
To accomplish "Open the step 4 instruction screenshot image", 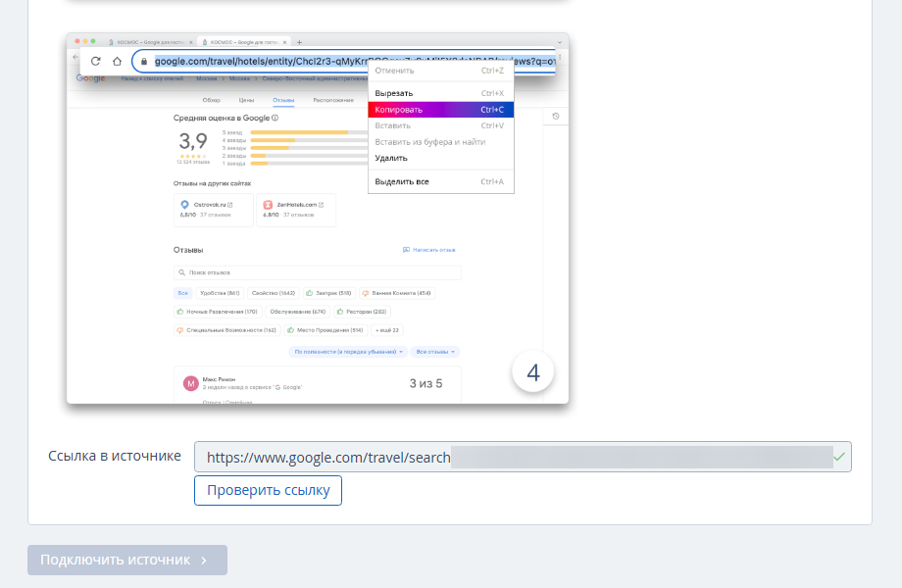I will (318, 218).
